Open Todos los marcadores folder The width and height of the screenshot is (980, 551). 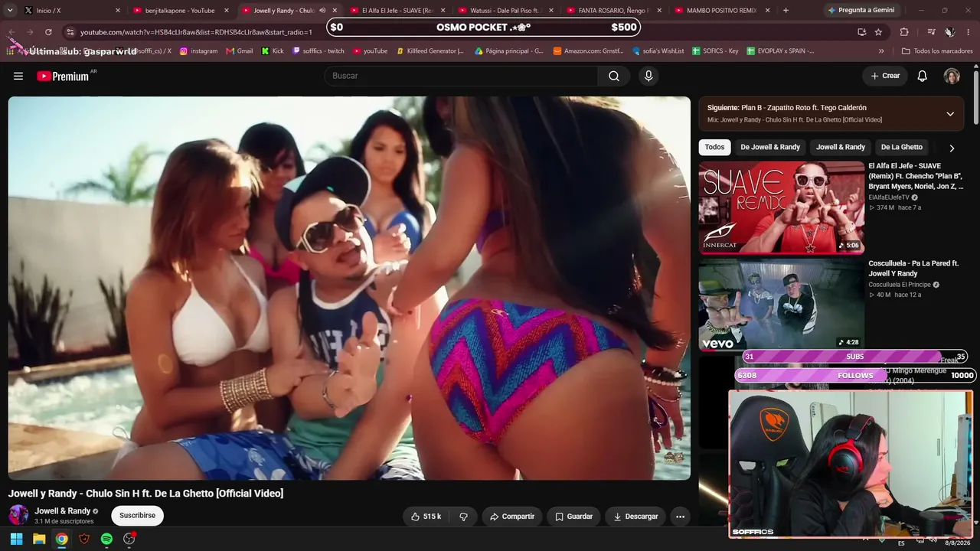[936, 51]
